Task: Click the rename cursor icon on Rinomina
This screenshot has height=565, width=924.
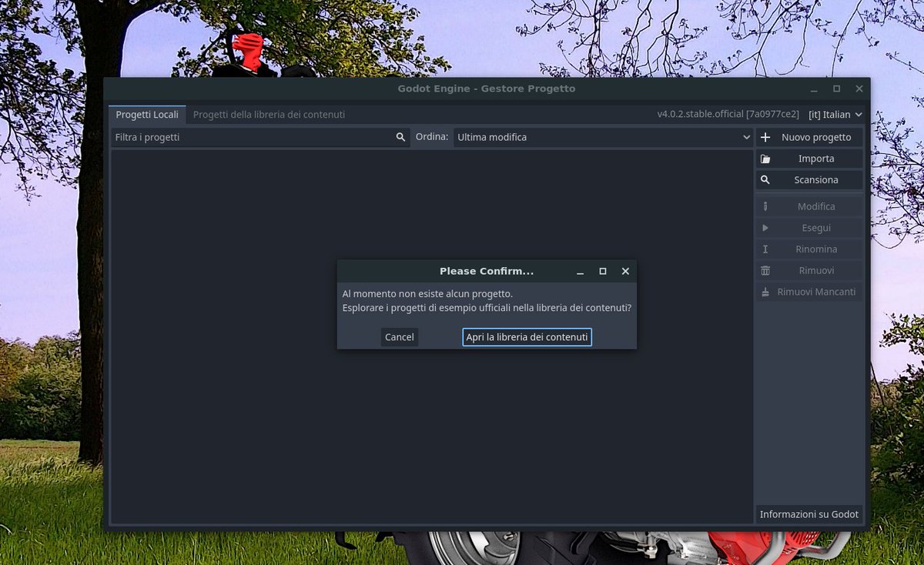Action: (x=765, y=249)
